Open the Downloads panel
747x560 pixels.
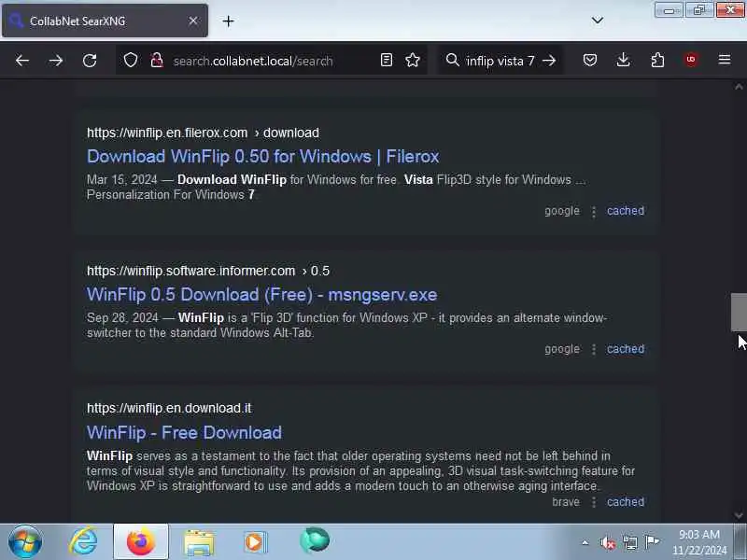click(623, 60)
